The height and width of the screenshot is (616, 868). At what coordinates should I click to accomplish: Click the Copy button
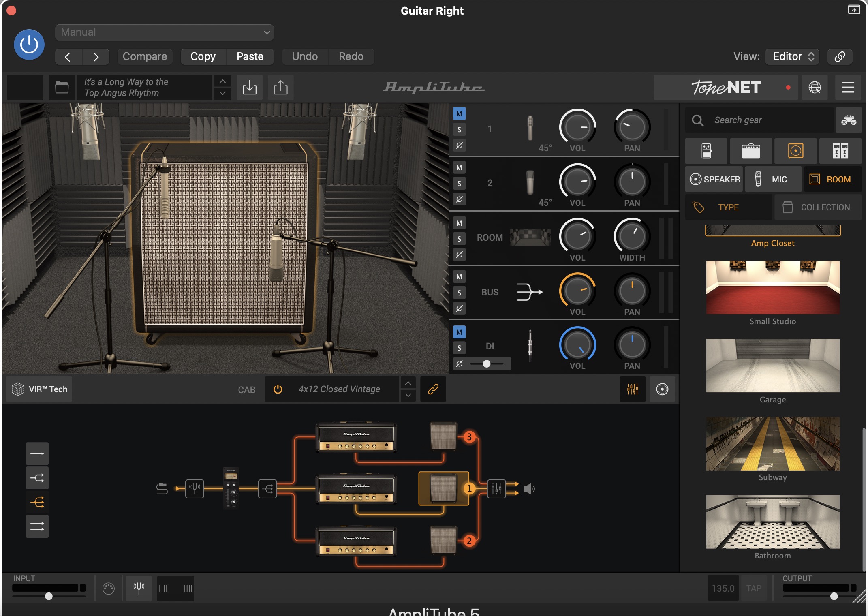203,56
